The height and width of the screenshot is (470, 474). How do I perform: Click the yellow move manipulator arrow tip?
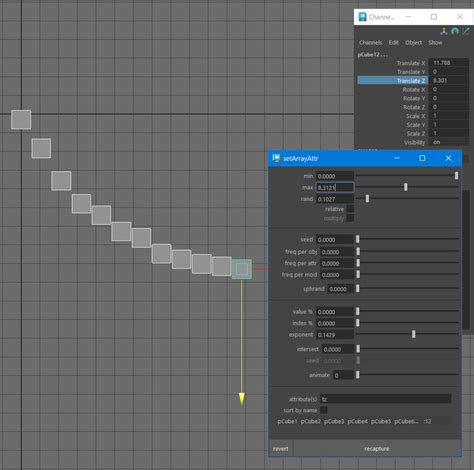coord(242,399)
